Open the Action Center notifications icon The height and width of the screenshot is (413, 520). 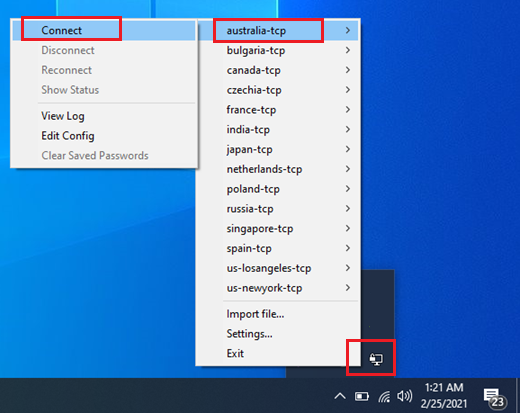pyautogui.click(x=494, y=397)
